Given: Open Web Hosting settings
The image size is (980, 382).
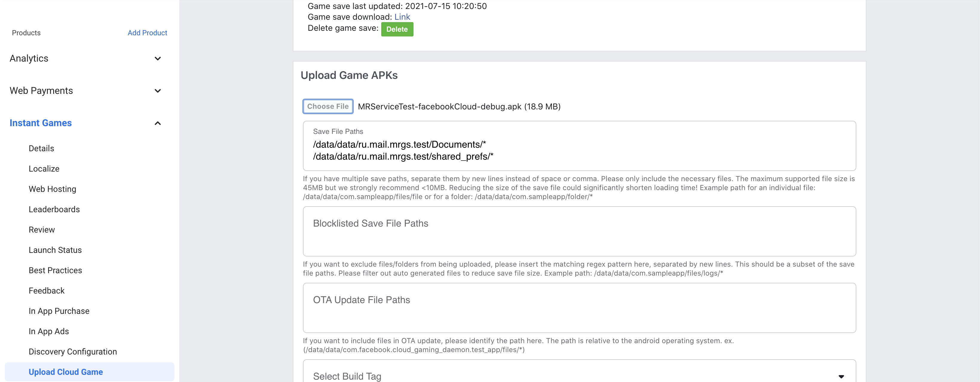Looking at the screenshot, I should point(53,189).
